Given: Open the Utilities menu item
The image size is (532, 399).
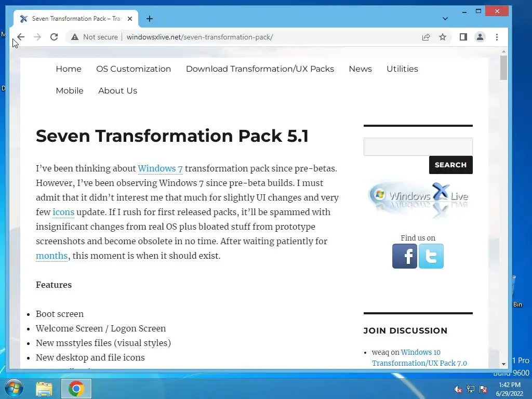Looking at the screenshot, I should click(402, 69).
